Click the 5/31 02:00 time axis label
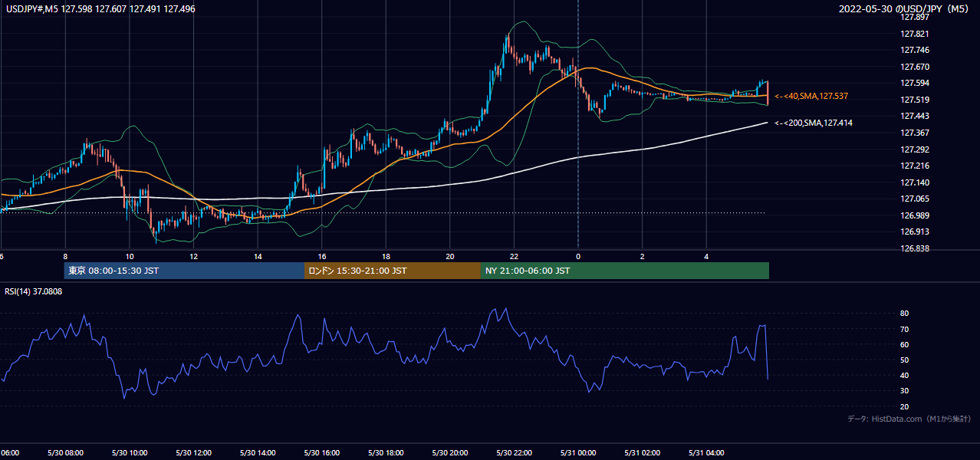980x460 pixels. (x=642, y=453)
